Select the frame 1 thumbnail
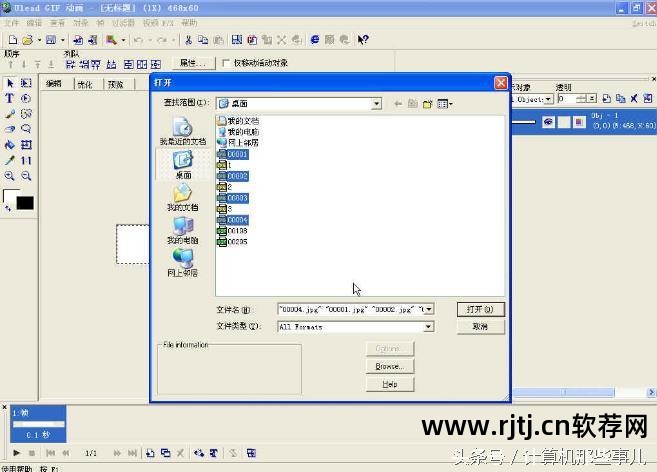Viewport: 657px width, 472px height. coord(38,424)
